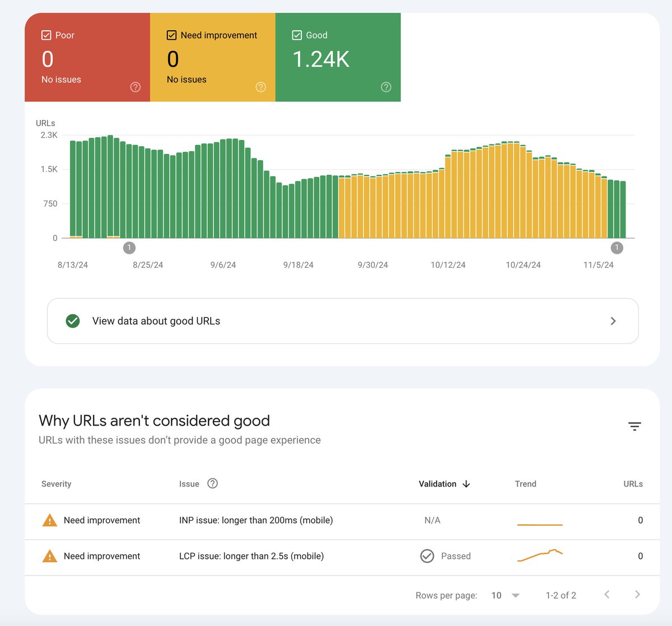Open help for the Need improvement card

pos(260,87)
